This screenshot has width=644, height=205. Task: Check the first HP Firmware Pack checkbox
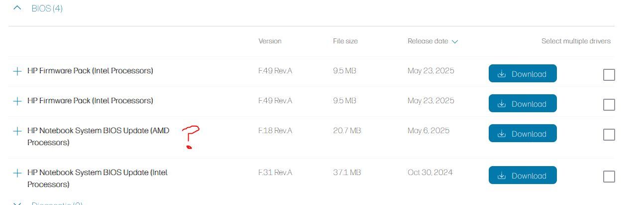click(x=609, y=75)
